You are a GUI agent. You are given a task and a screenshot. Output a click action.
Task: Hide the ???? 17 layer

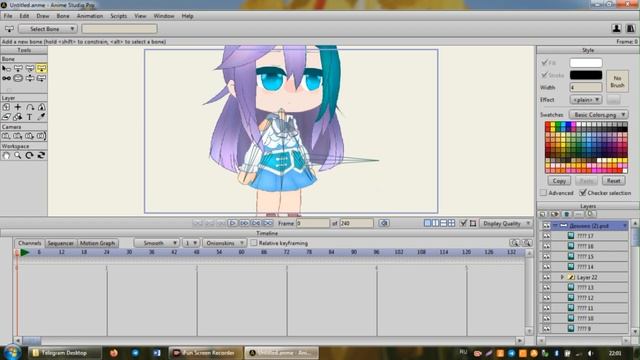click(546, 236)
